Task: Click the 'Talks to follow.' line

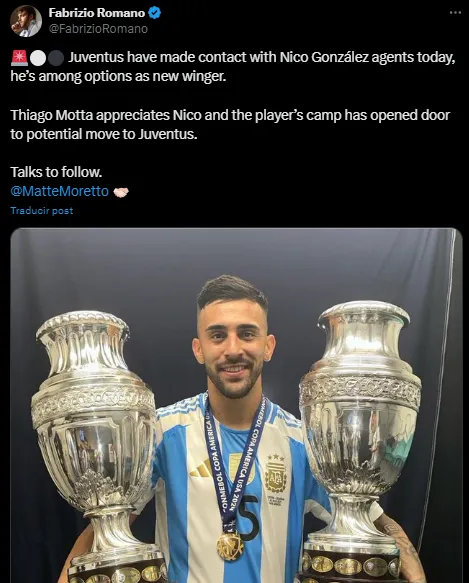Action: [56, 172]
